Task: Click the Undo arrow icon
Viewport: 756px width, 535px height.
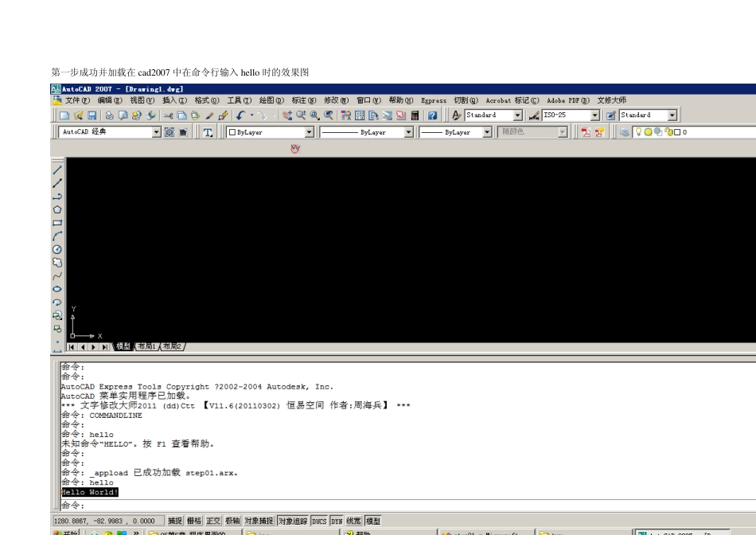Action: click(240, 115)
